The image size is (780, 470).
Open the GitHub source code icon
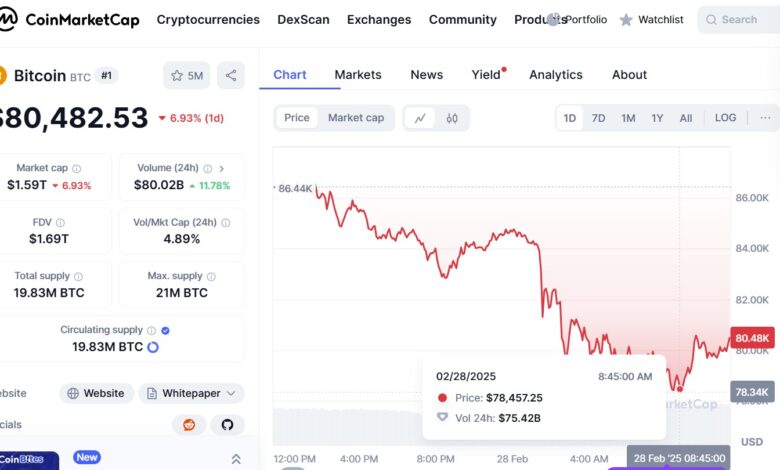click(227, 425)
